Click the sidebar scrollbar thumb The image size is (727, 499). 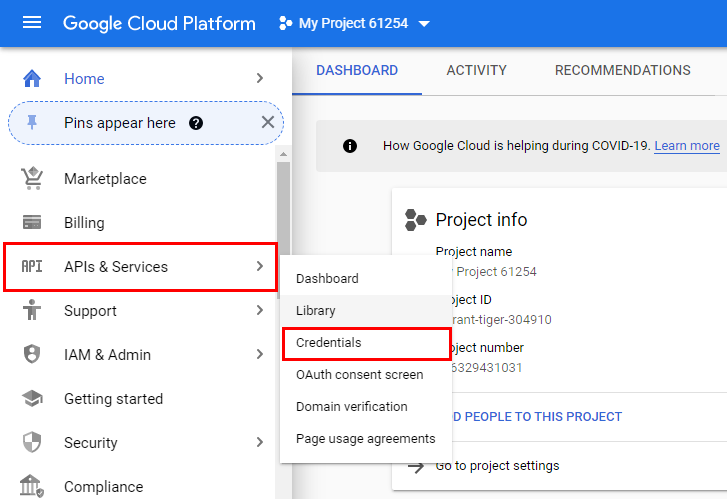tap(283, 230)
